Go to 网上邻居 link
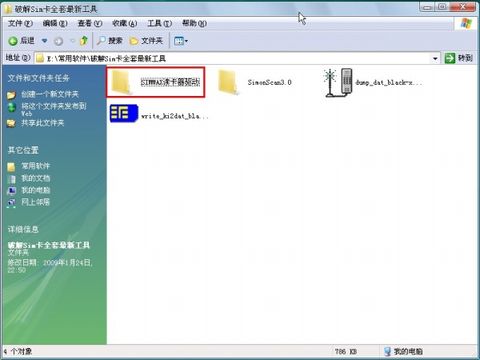Viewport: 480px width, 360px height. click(x=36, y=202)
